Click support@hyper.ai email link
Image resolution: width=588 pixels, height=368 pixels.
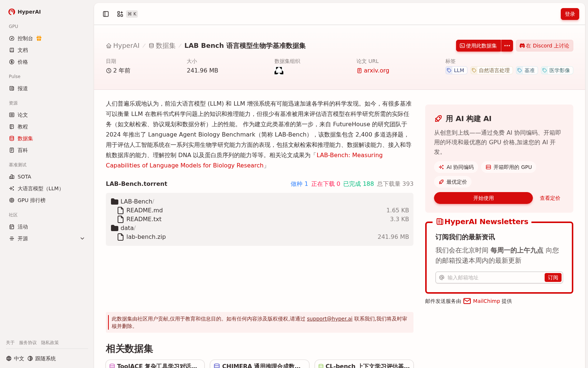tap(330, 319)
